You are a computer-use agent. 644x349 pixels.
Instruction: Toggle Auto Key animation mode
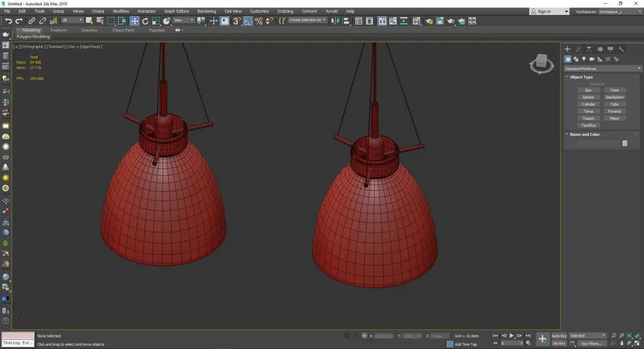point(559,336)
